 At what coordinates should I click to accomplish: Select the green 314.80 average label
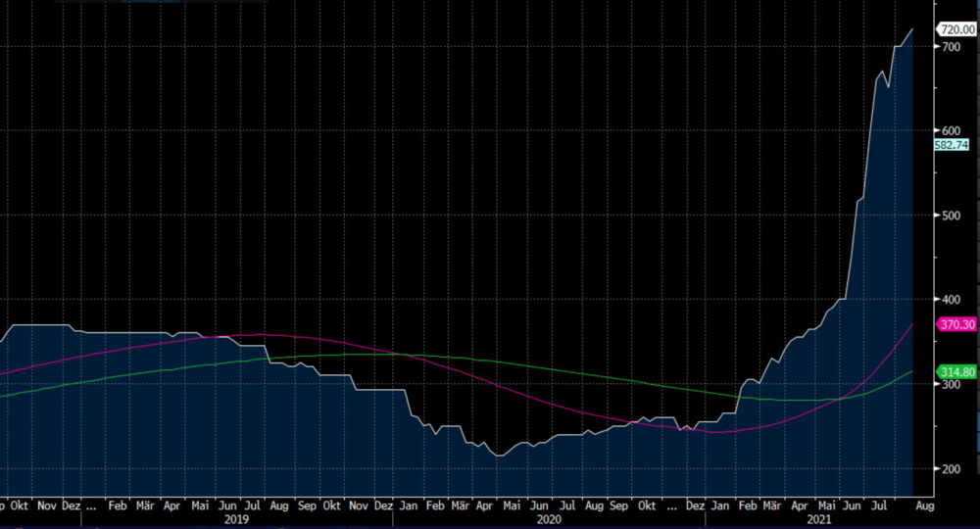[x=955, y=372]
